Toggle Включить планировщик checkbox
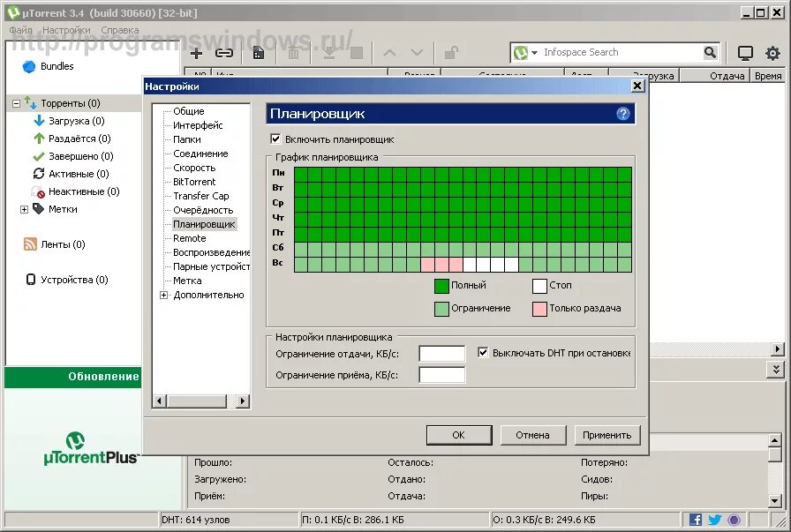 pyautogui.click(x=275, y=139)
